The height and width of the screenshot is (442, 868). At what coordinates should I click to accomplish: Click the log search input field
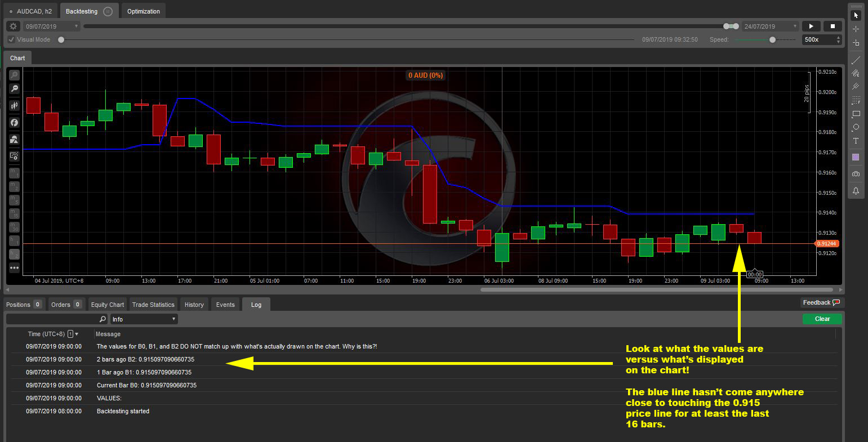pos(56,319)
